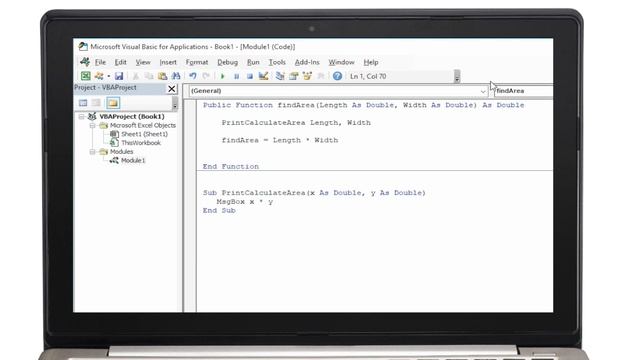Close the Project - VBAProject pane
Screen dimensions: 640x360
[172, 89]
